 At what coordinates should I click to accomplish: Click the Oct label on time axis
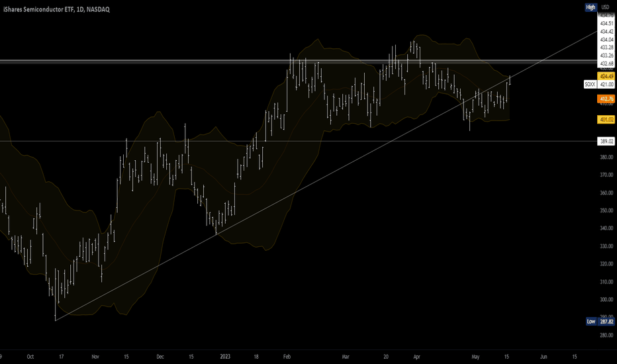pos(30,357)
